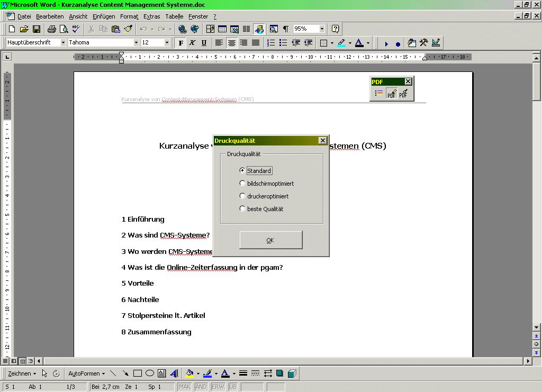Toggle ÄND track changes in status bar
The image size is (542, 392).
click(x=201, y=387)
